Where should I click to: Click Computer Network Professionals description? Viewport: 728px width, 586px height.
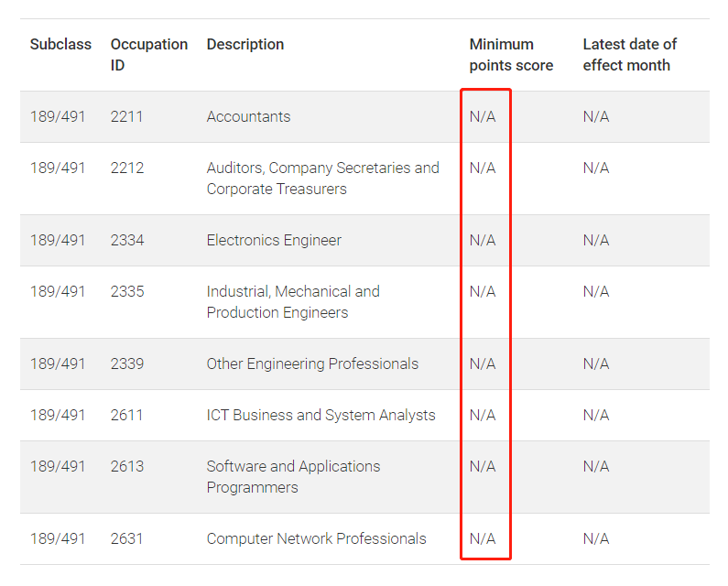[x=316, y=538]
